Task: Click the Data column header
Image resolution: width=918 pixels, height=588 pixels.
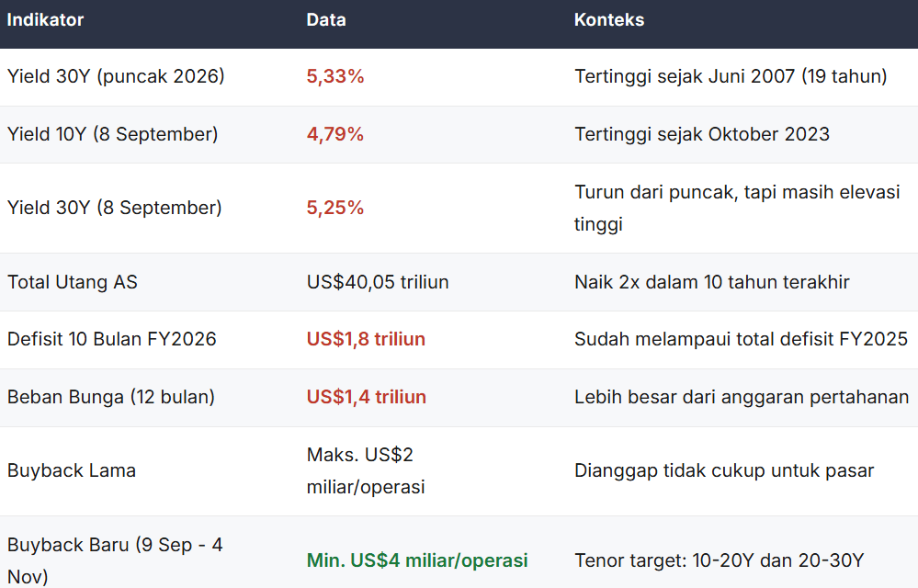Action: 326,20
